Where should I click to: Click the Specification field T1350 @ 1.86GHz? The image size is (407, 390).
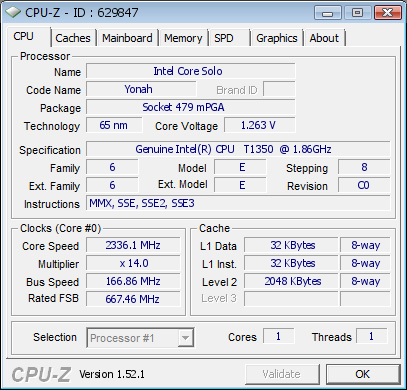pos(238,149)
